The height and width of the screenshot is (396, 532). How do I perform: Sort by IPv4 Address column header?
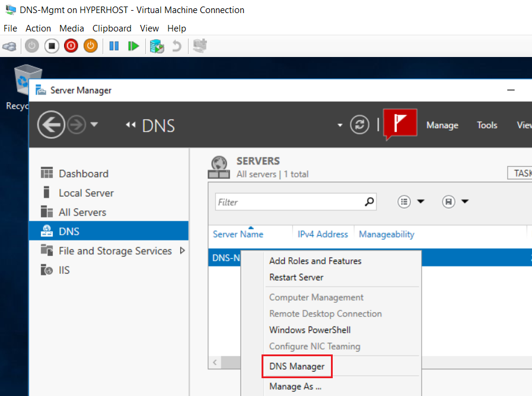(323, 235)
